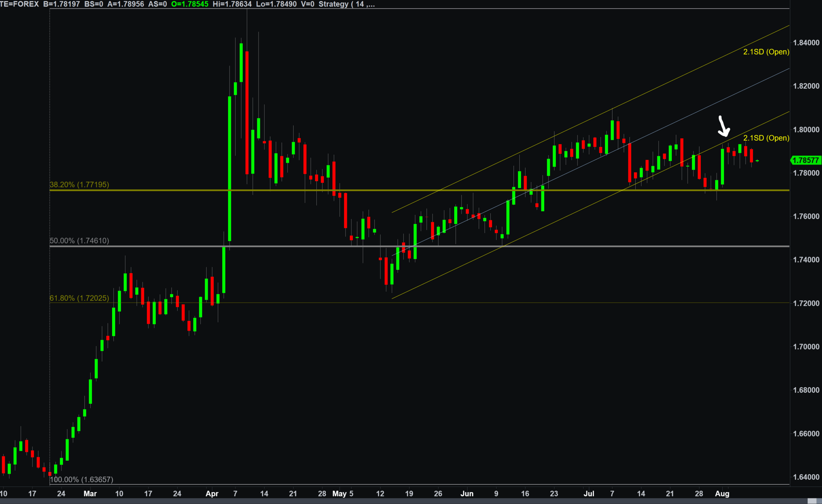
Task: Click the horizontal scrollbar track at bottom
Action: (x=385, y=501)
